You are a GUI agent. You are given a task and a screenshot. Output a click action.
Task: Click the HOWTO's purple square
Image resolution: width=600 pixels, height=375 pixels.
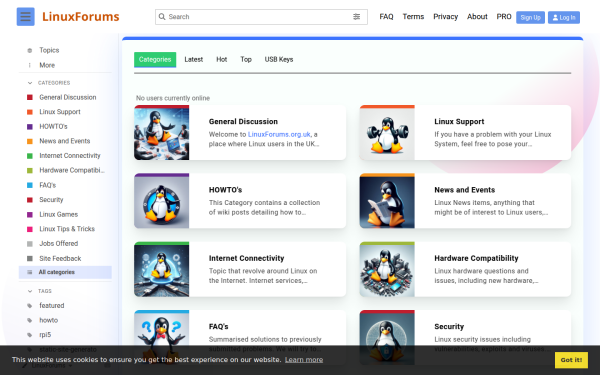29,126
